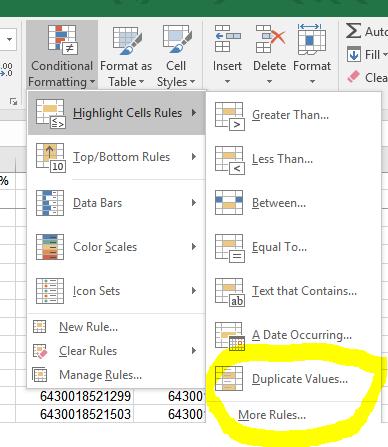This screenshot has width=388, height=447.
Task: Select cell containing 6430018521299
Action: [x=74, y=396]
